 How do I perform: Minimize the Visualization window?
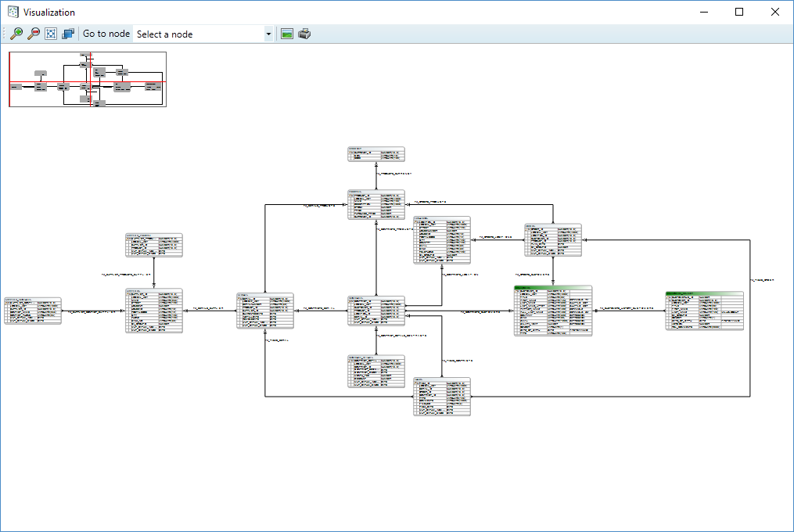(703, 12)
